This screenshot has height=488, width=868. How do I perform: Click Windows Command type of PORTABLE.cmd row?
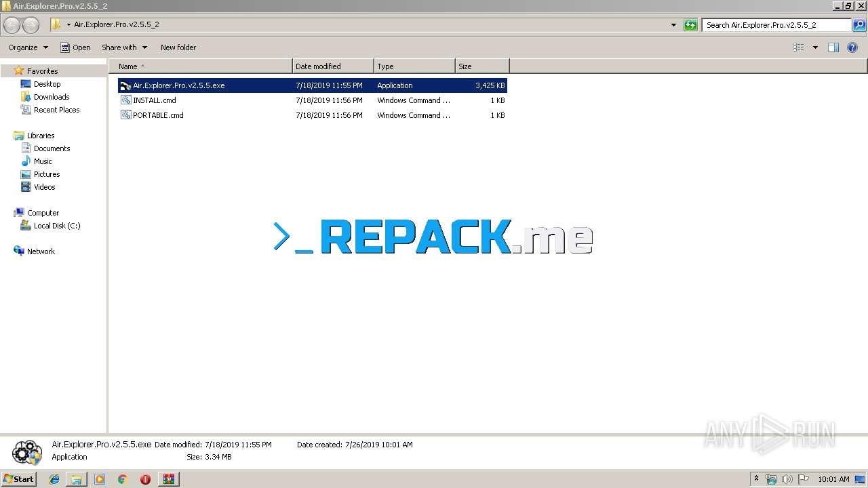pyautogui.click(x=414, y=115)
